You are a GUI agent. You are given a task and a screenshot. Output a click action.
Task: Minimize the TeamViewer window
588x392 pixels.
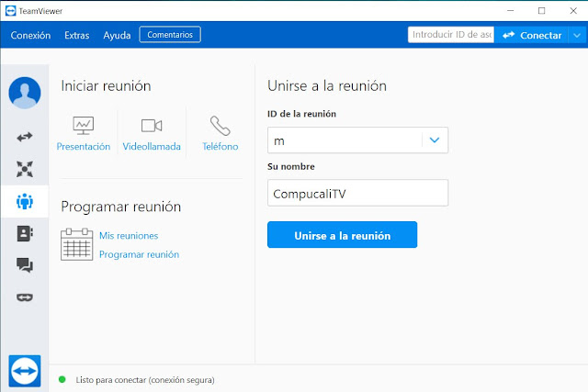[x=511, y=11]
